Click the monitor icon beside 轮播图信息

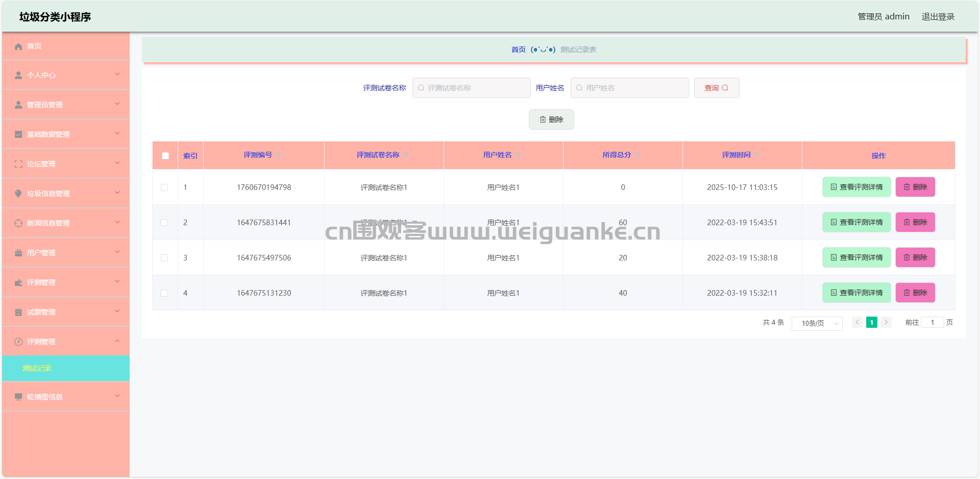coord(18,397)
